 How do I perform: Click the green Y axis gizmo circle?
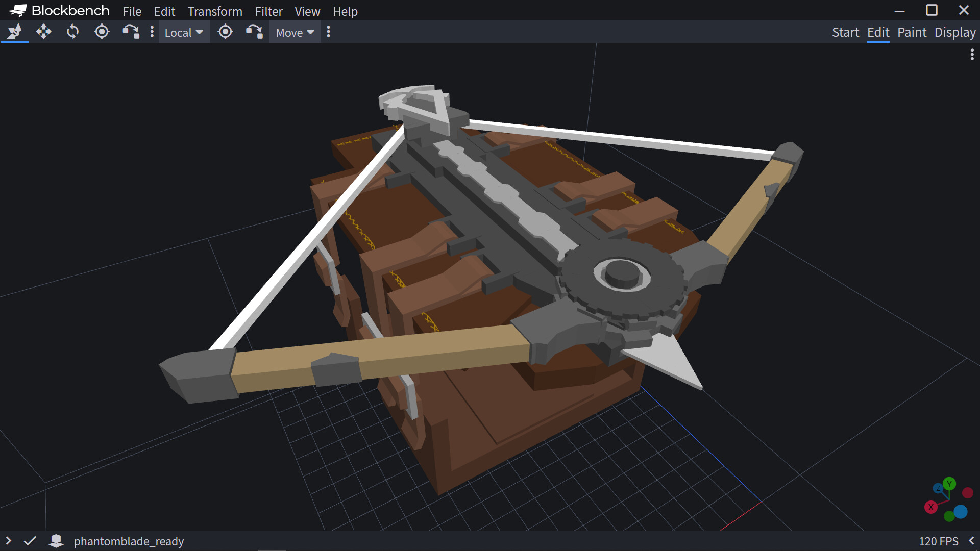click(x=949, y=483)
